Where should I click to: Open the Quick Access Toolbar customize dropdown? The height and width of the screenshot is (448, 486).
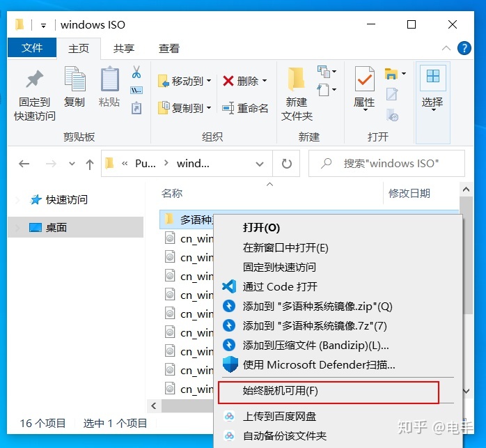click(x=43, y=26)
